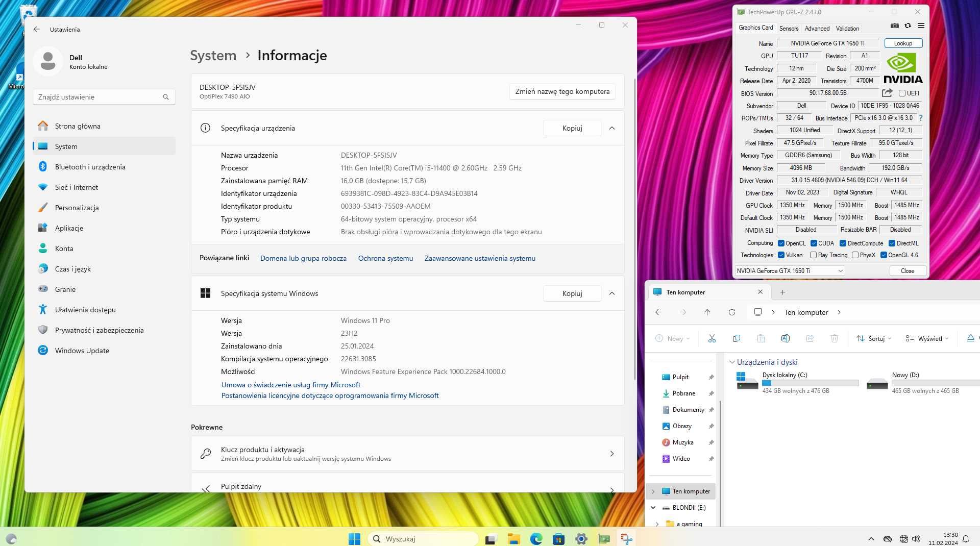980x546 pixels.
Task: Click the Share icon in File Explorer toolbar
Action: 810,338
